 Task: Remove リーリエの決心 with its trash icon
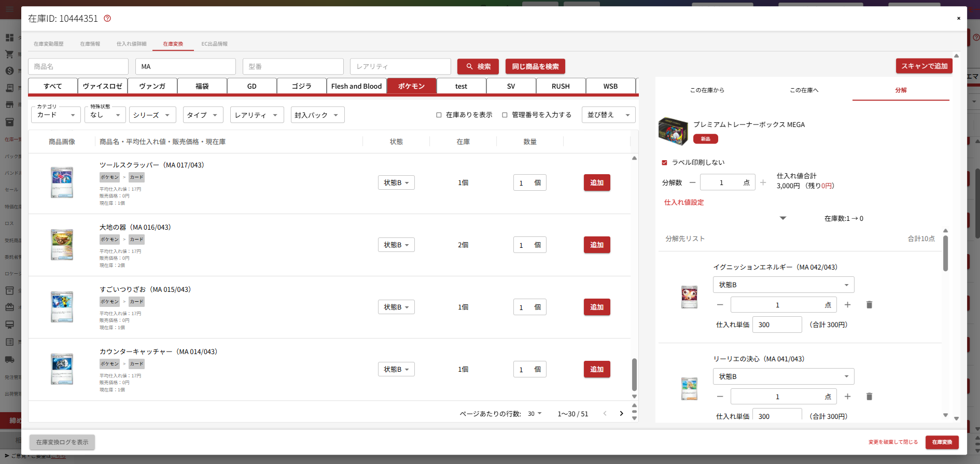[869, 397]
